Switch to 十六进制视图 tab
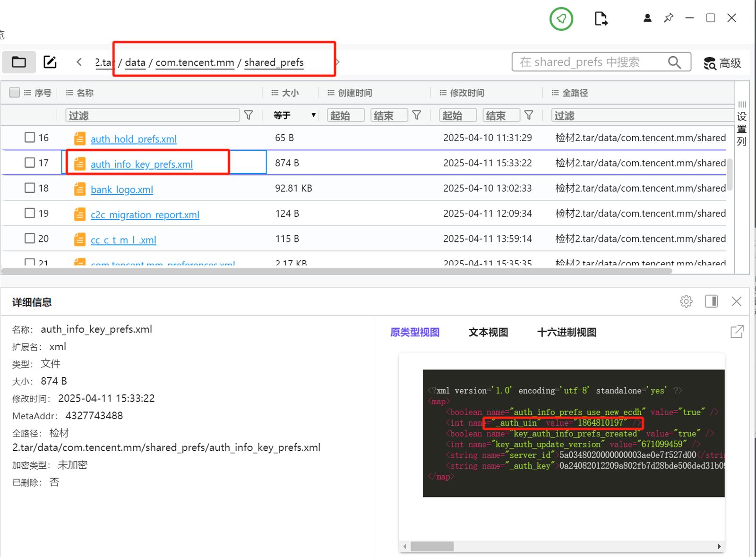 pyautogui.click(x=567, y=332)
